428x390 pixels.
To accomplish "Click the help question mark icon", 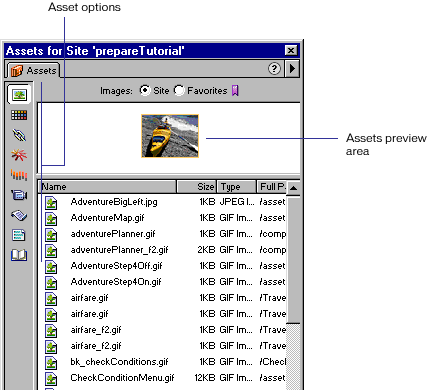I will (274, 69).
